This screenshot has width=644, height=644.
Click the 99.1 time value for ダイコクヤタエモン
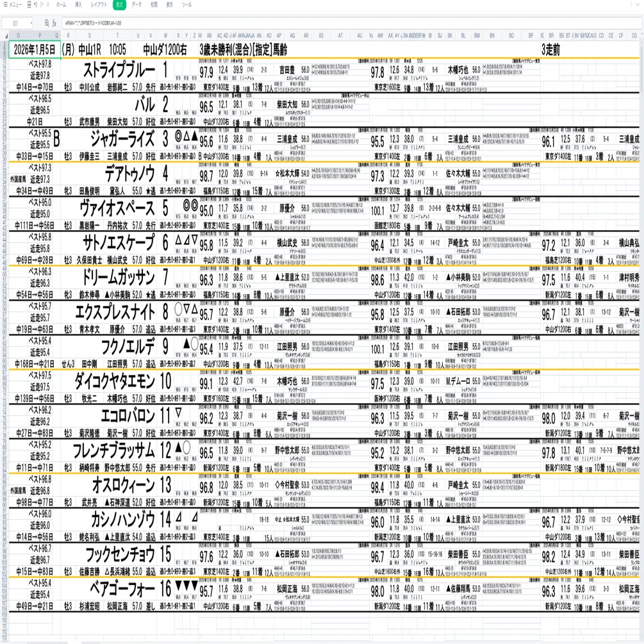pos(206,384)
